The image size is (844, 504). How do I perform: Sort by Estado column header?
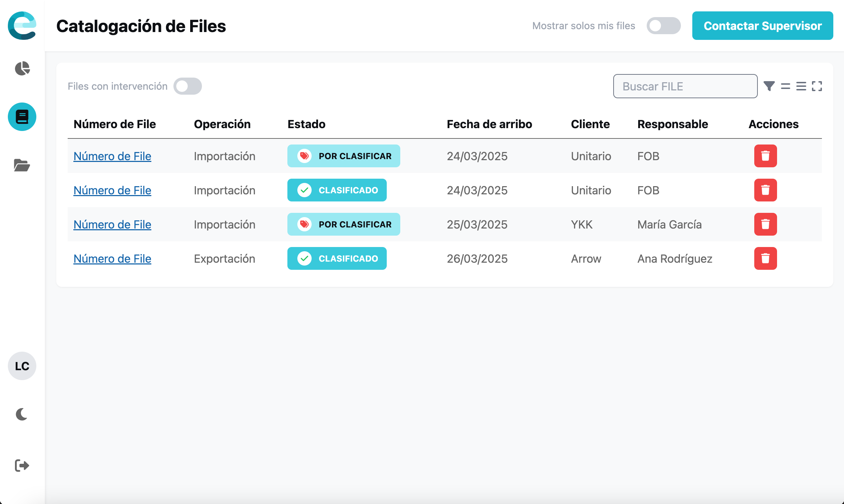(306, 124)
